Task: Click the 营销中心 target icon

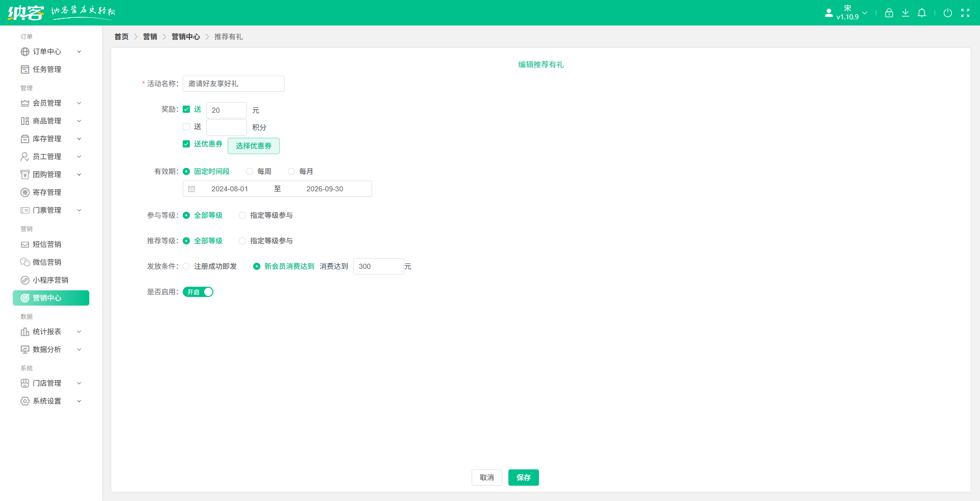Action: click(24, 298)
